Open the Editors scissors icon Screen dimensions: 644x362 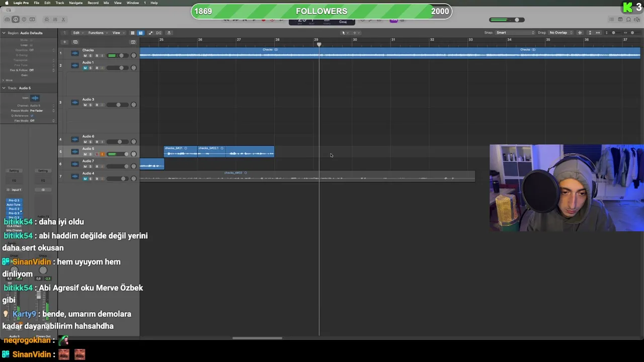coord(64,19)
